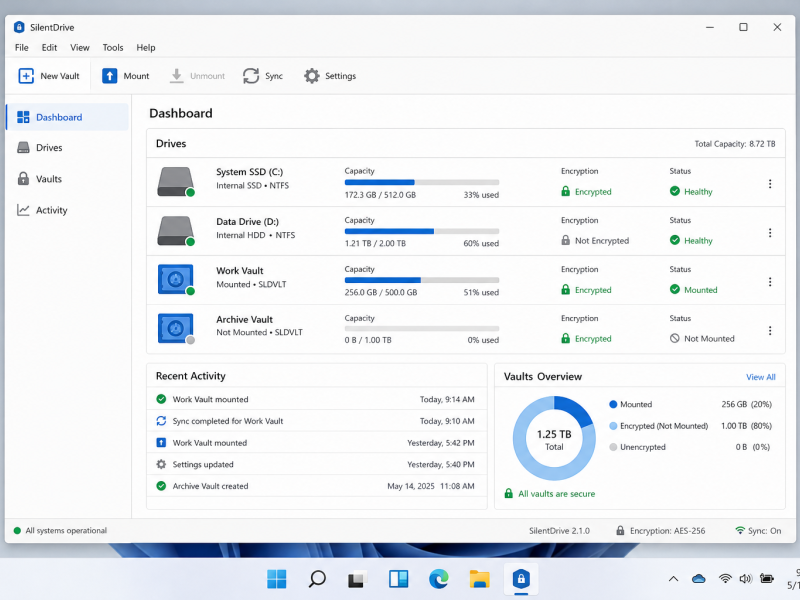Click the Sync circular arrows toolbar icon
The image size is (800, 600).
(x=251, y=76)
